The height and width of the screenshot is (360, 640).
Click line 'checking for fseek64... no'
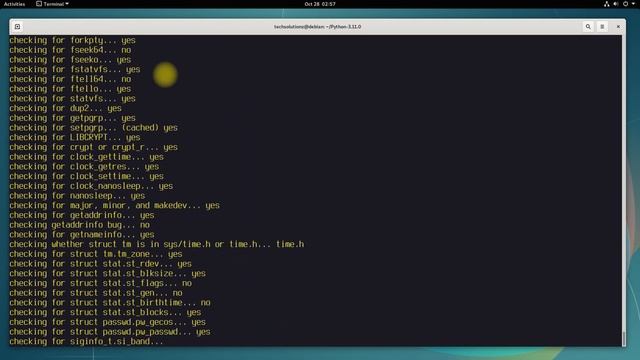[70, 50]
